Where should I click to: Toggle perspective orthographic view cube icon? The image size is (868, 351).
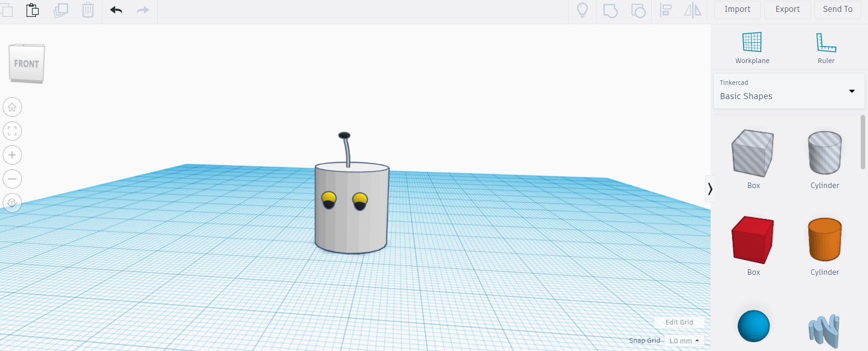(12, 203)
